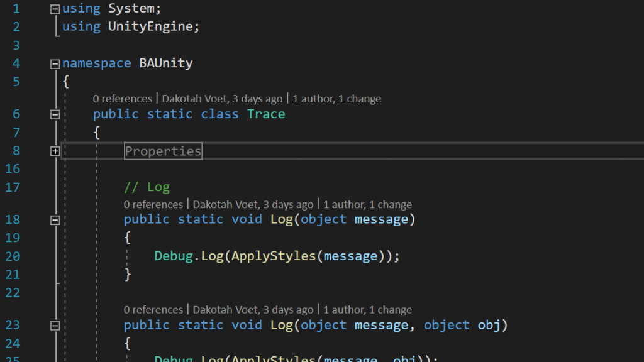644x362 pixels.
Task: Open '0 references' above line 18 Log method
Action: click(x=153, y=204)
